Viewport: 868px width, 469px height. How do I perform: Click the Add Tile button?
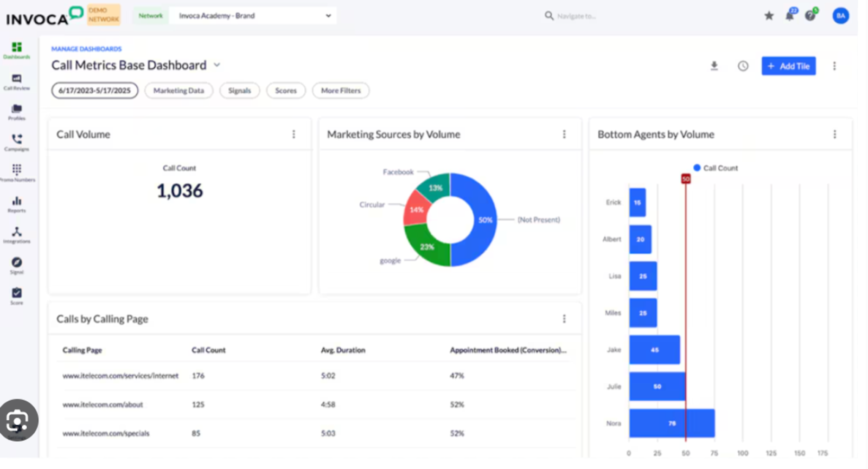[788, 66]
